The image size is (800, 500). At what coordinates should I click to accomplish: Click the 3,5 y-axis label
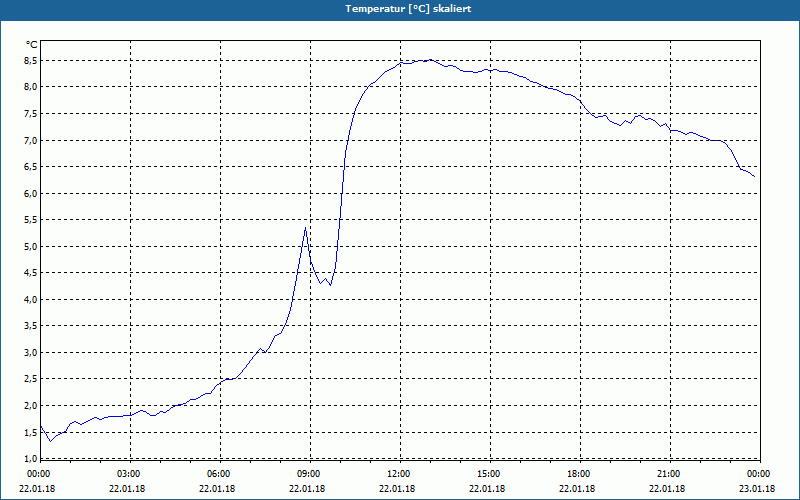(31, 326)
